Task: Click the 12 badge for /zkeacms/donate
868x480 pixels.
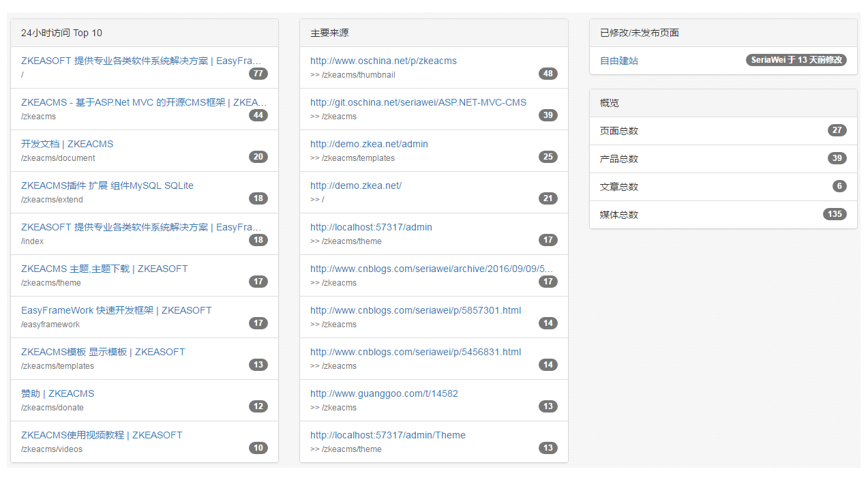Action: 258,406
